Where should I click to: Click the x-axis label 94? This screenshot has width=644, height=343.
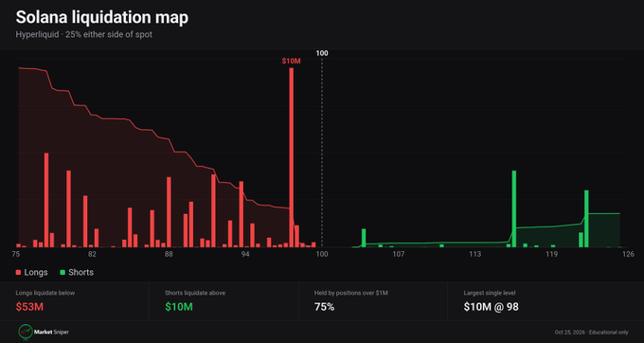[245, 254]
